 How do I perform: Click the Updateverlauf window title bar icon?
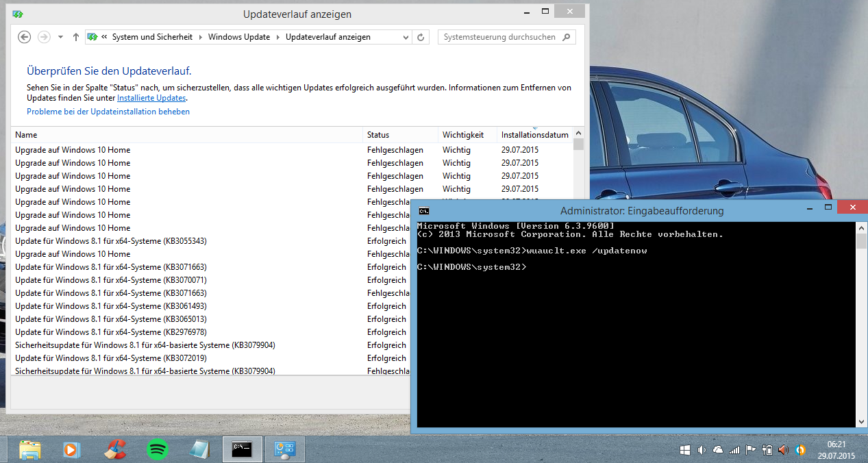click(17, 14)
